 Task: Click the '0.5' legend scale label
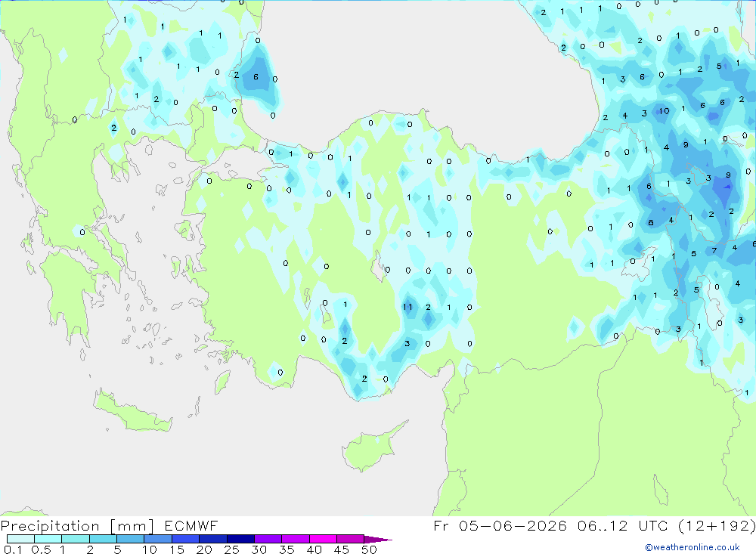click(41, 549)
